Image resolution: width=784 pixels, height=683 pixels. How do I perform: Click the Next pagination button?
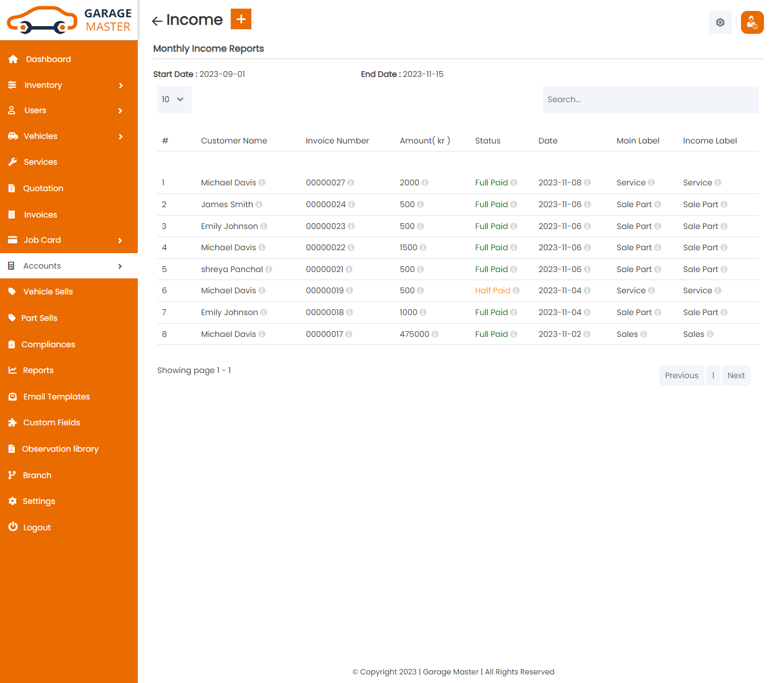[736, 375]
